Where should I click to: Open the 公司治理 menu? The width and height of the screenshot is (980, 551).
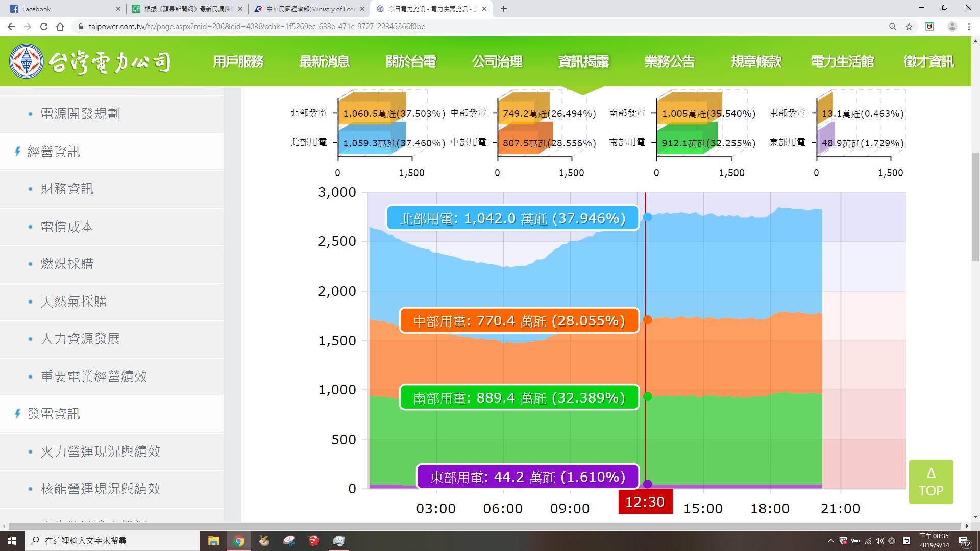pyautogui.click(x=497, y=62)
